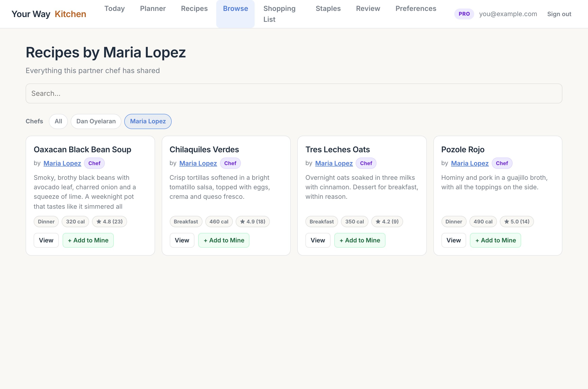Open the Review section
Screen dimensions: 588x389
[x=368, y=9]
